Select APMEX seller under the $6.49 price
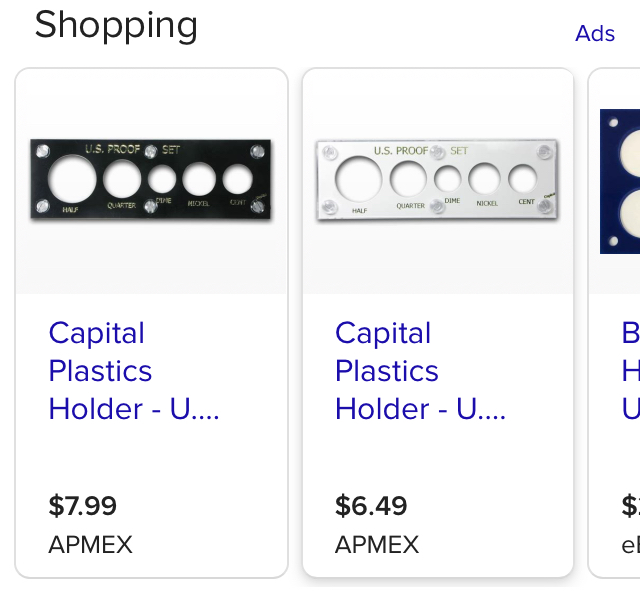Screen dimensions: 640x597 coord(377,544)
